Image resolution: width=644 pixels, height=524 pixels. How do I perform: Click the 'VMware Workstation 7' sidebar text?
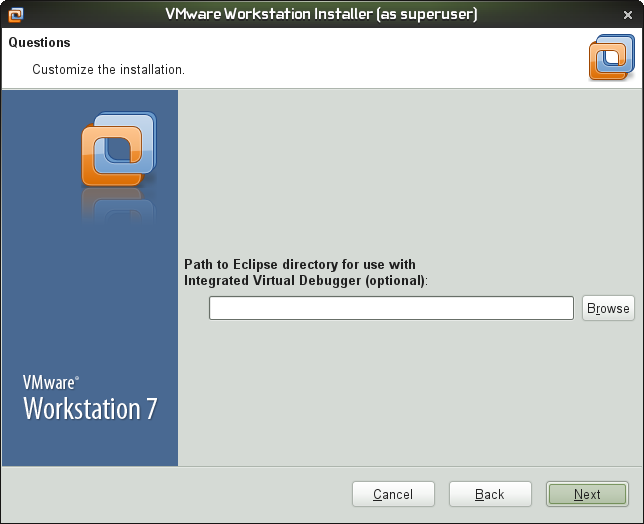pos(90,398)
